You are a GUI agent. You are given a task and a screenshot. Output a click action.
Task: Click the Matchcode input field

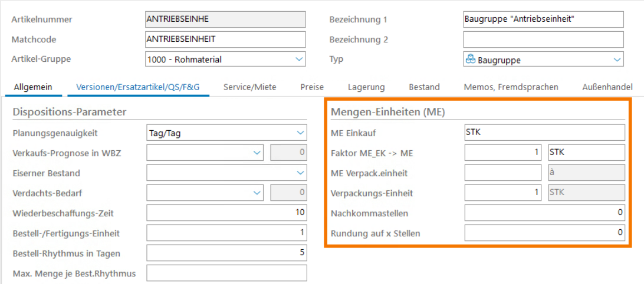[x=225, y=39]
